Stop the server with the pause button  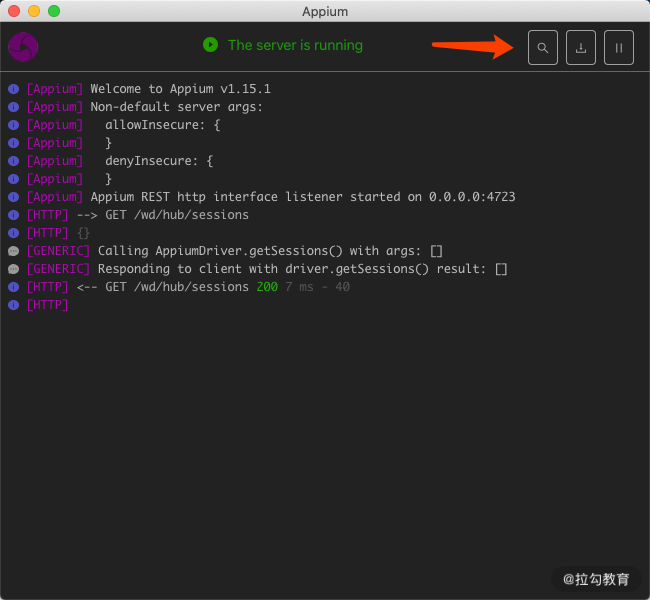(x=618, y=47)
